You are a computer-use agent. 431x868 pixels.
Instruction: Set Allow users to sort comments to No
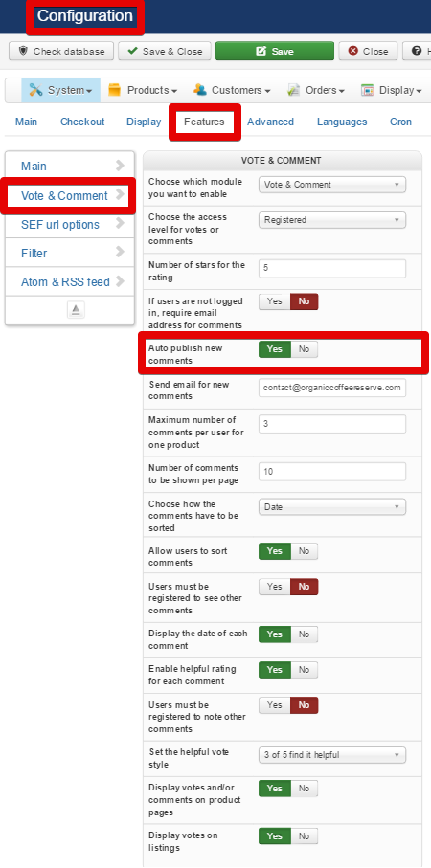305,551
